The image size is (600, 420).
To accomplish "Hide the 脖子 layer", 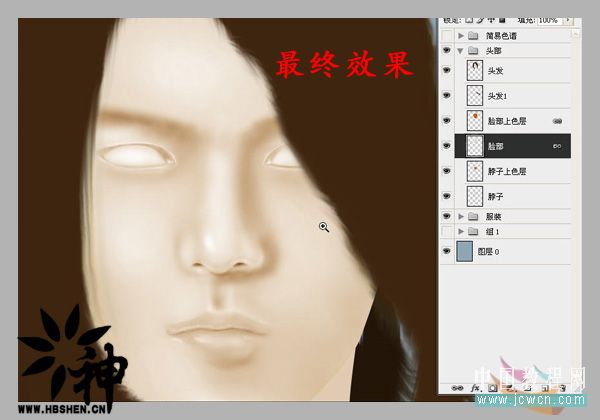I will (x=446, y=196).
